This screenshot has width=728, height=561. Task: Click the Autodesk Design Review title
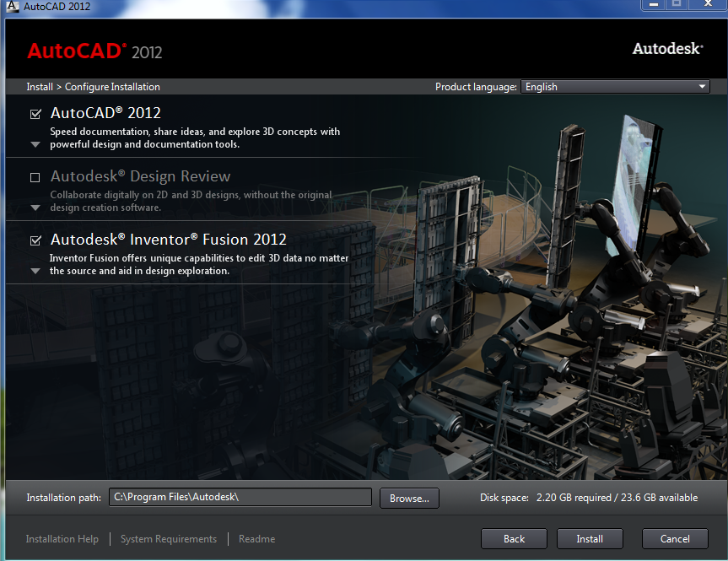(x=140, y=176)
